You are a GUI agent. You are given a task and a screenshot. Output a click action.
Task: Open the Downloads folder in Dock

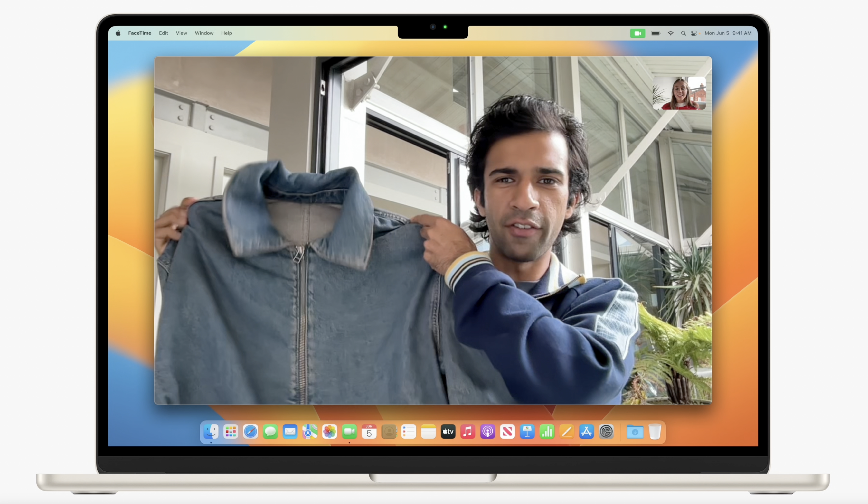click(x=635, y=431)
